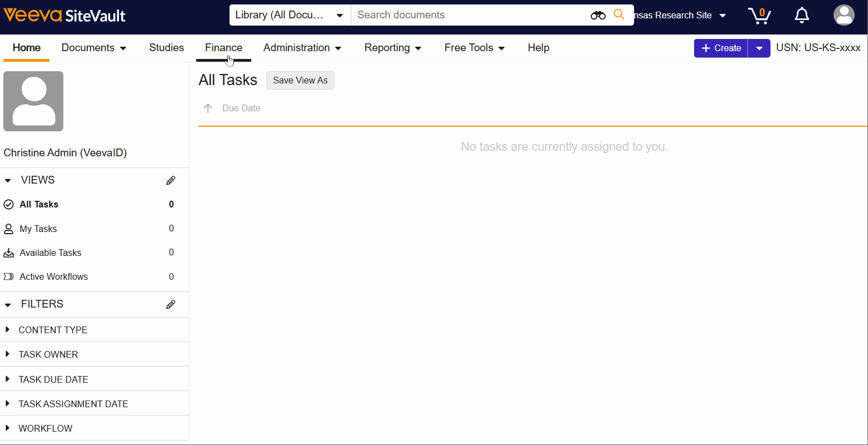
Task: Open the Create button dropdown arrow
Action: click(x=759, y=48)
